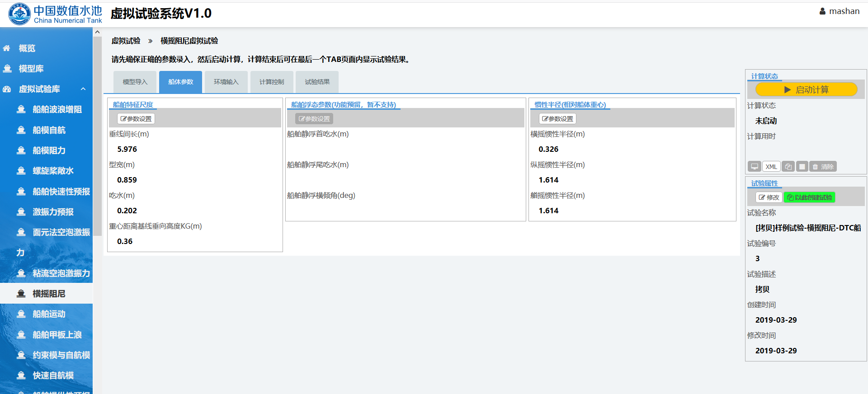
Task: Open the 试验结果 tab
Action: 317,82
